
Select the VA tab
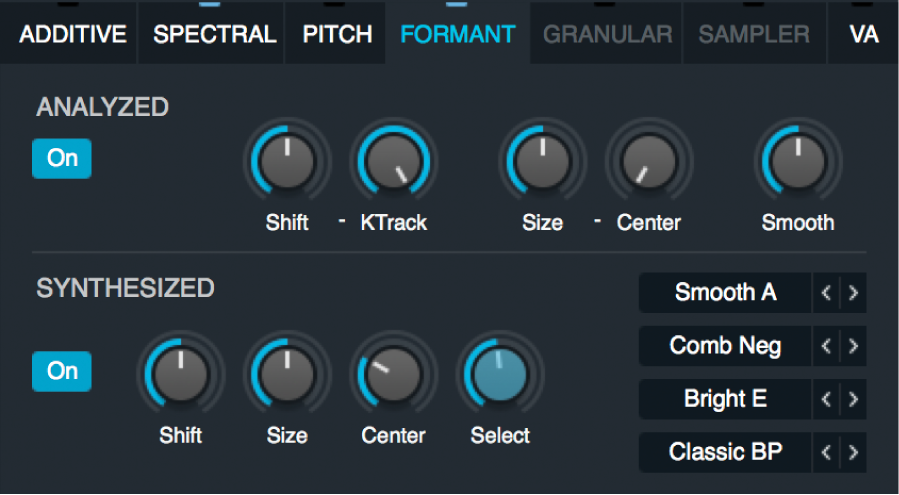(863, 34)
